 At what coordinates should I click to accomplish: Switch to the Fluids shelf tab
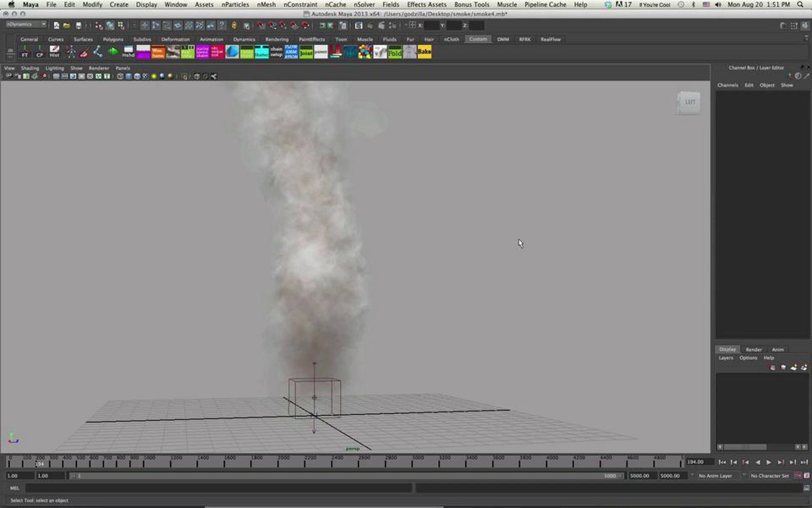click(389, 39)
